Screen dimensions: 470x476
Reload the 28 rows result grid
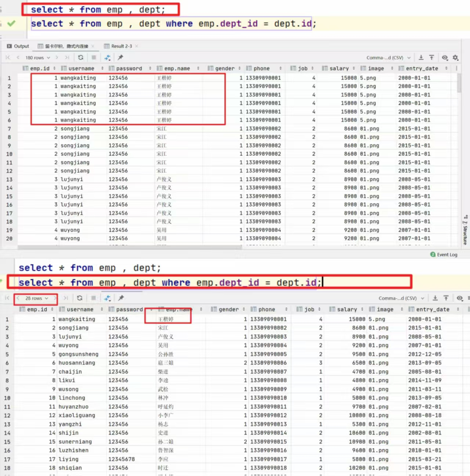tap(80, 298)
